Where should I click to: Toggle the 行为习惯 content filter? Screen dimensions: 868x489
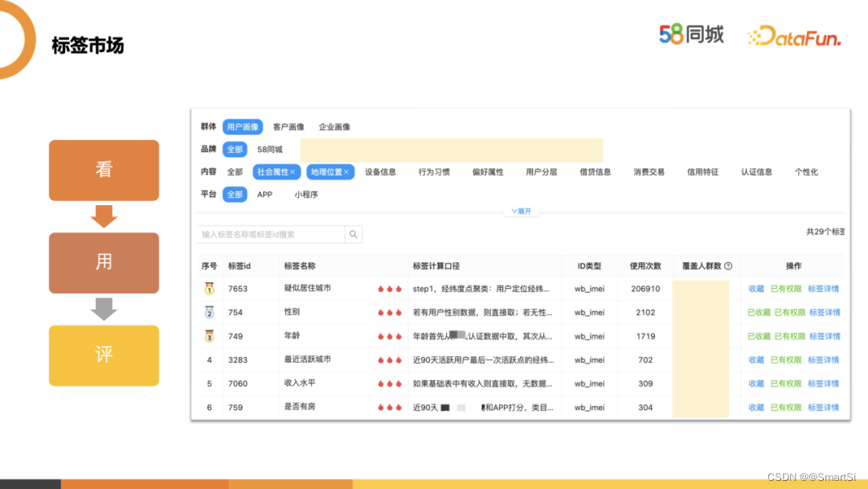[x=434, y=172]
